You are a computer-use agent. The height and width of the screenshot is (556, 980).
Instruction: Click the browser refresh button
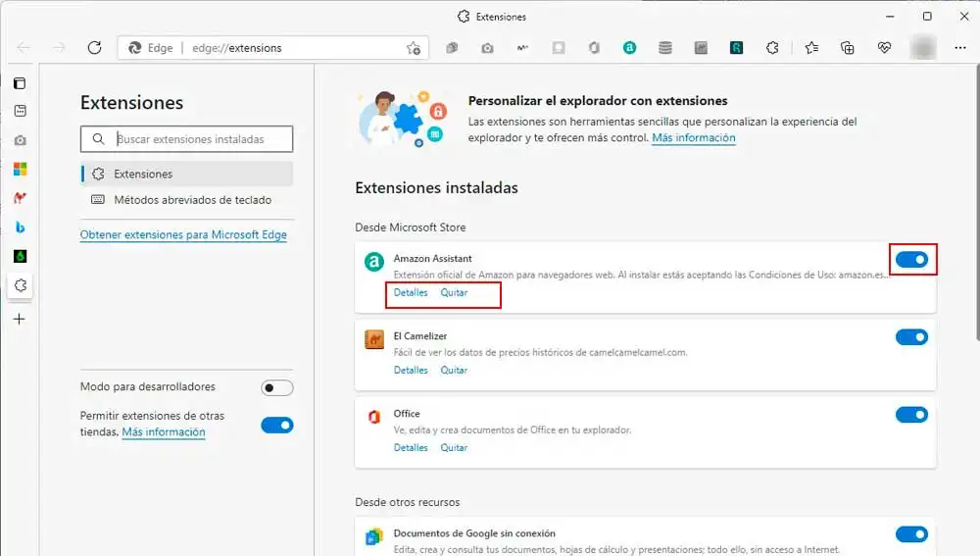click(x=94, y=47)
